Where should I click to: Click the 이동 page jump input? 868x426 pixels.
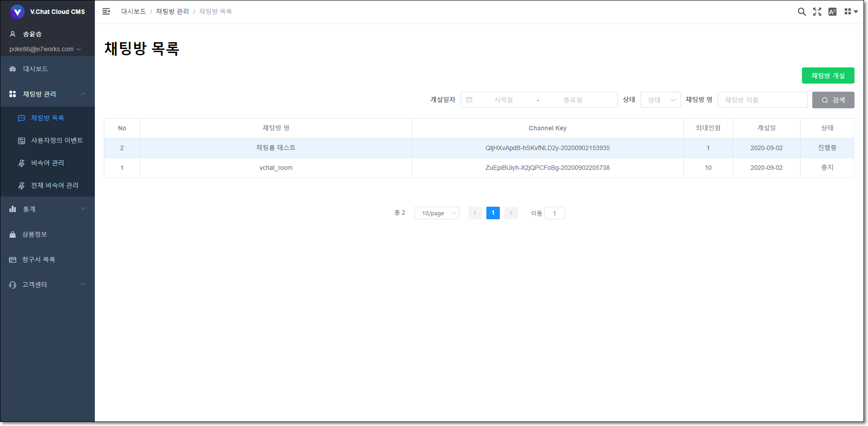(555, 213)
